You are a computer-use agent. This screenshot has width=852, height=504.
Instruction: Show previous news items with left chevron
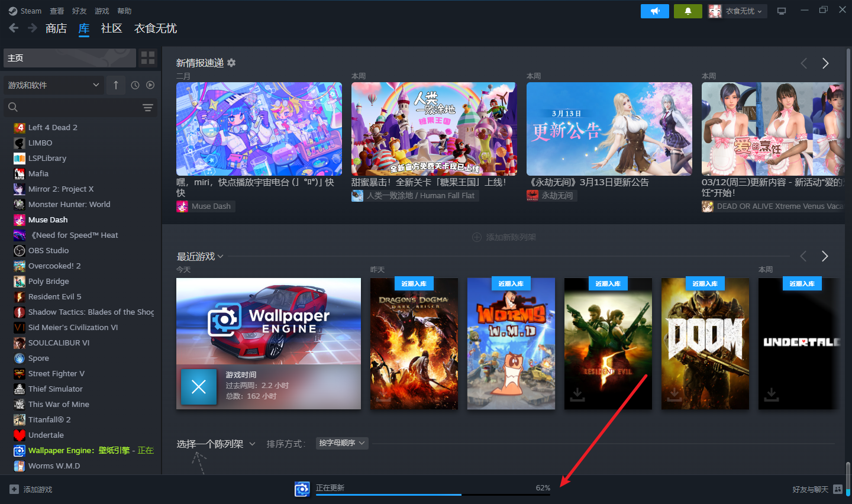pos(803,63)
